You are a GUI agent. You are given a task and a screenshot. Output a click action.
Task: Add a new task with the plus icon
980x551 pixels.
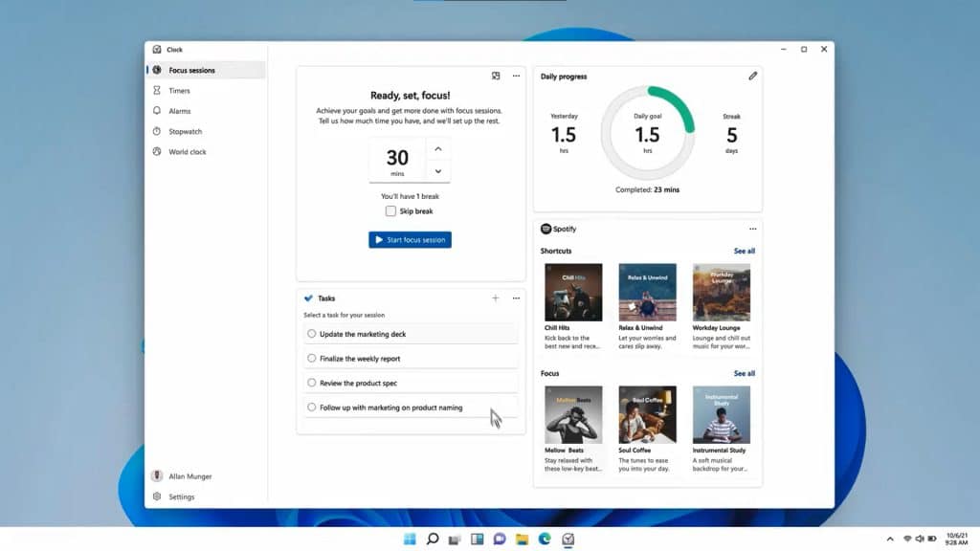[x=496, y=298]
